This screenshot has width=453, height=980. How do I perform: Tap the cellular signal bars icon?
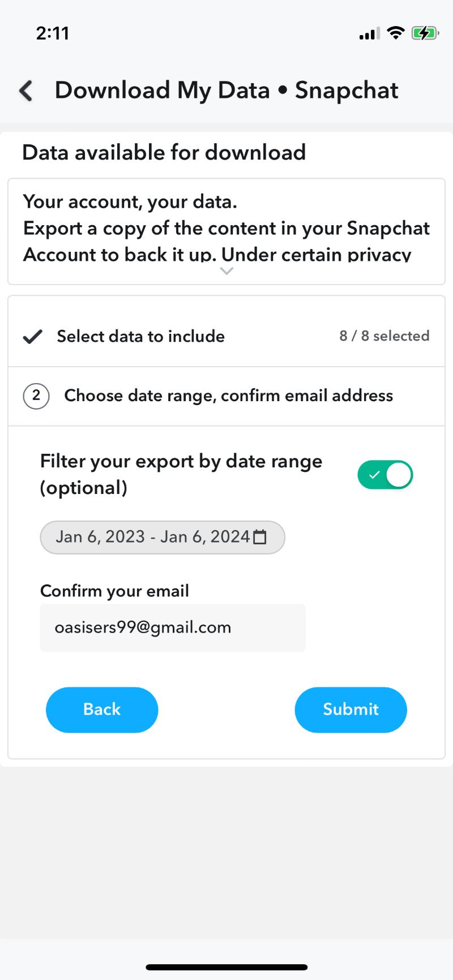click(370, 34)
